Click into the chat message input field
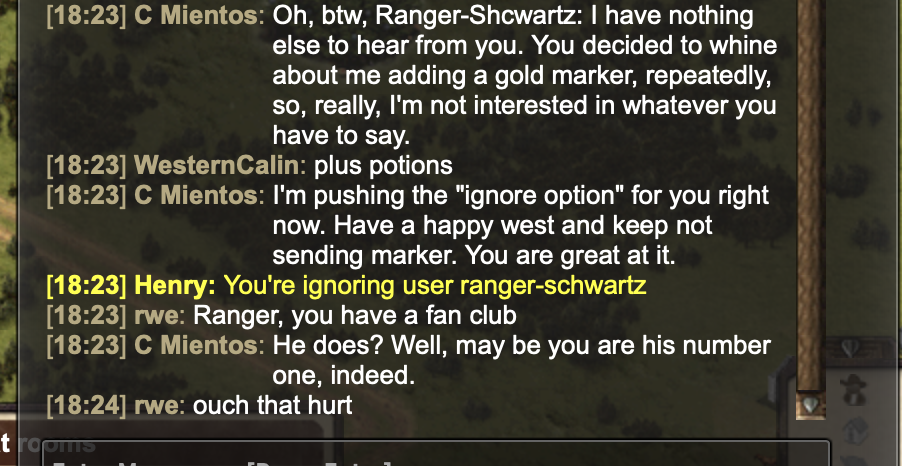 436,454
